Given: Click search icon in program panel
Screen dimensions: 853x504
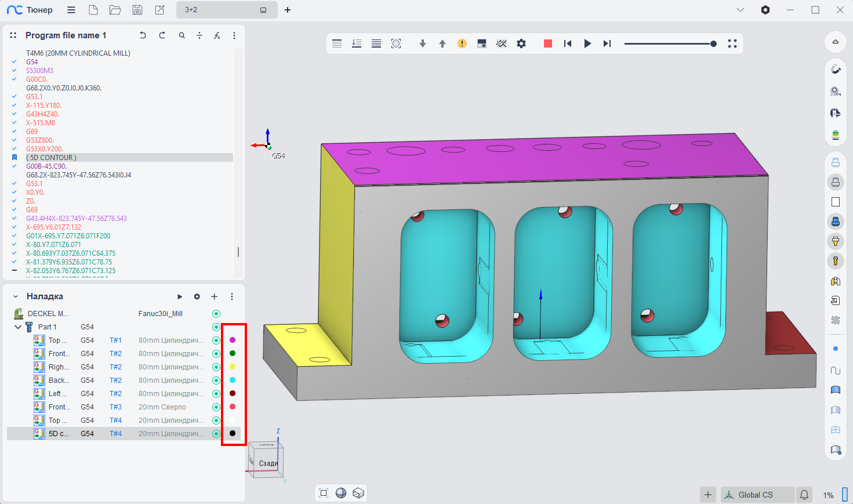Looking at the screenshot, I should 182,35.
